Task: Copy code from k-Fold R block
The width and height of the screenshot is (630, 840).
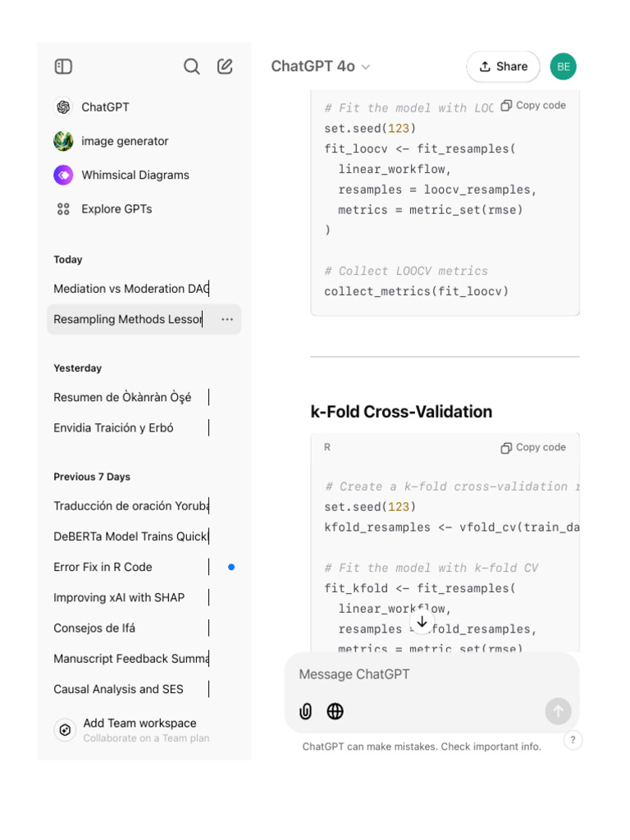Action: [533, 447]
